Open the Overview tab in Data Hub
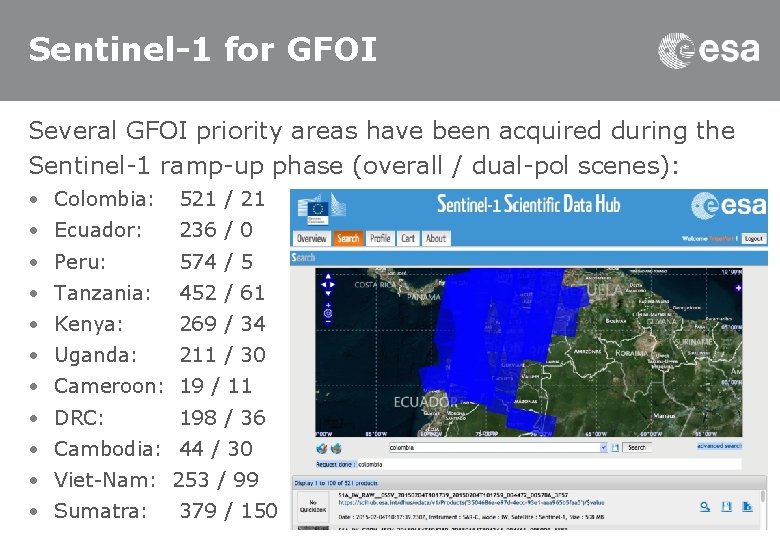This screenshot has width=780, height=540. (x=311, y=238)
